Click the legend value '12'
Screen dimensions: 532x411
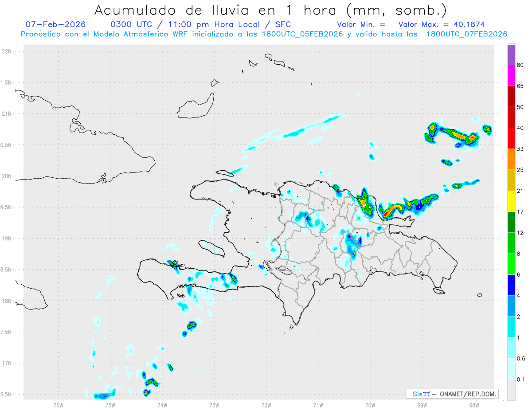tap(520, 233)
